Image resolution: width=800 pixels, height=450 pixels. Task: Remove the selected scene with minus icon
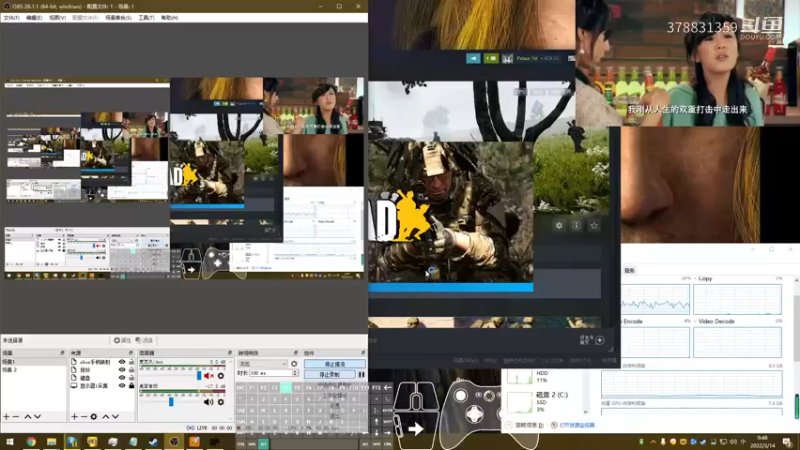point(16,417)
